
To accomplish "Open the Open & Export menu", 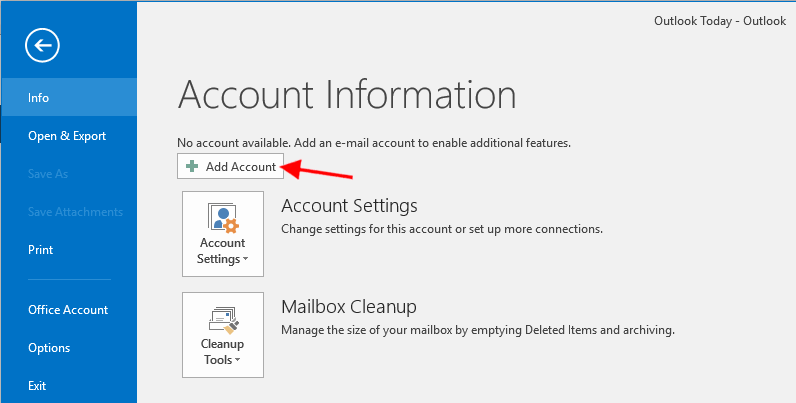I will [x=69, y=136].
